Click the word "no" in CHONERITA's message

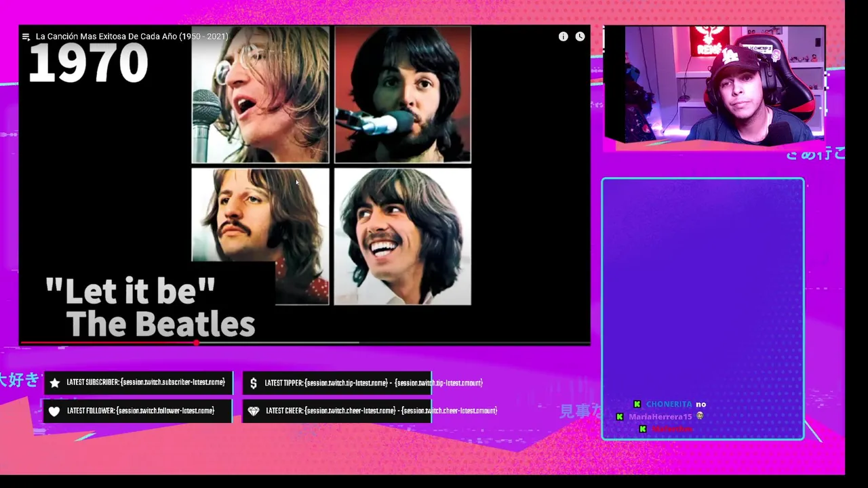click(701, 404)
